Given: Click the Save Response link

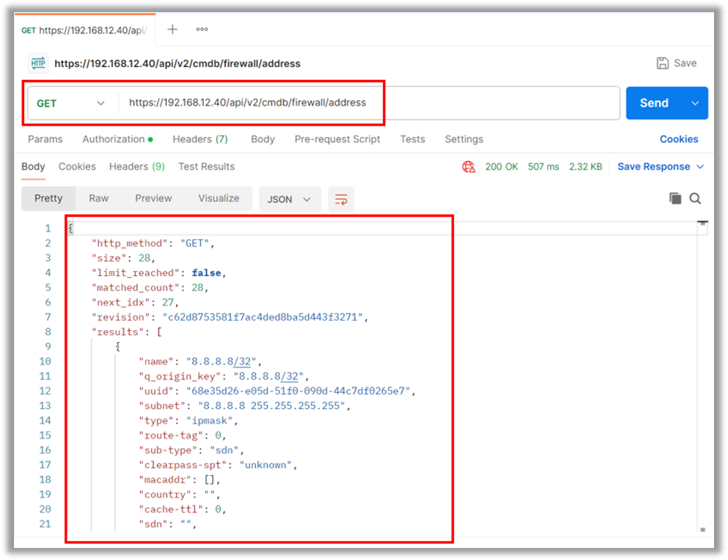Looking at the screenshot, I should pos(654,166).
